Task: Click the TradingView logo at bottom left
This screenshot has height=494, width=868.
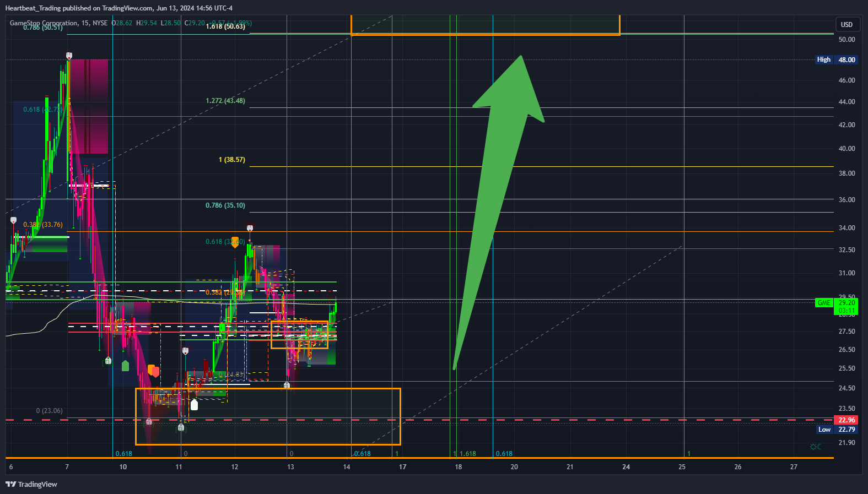Action: click(x=31, y=484)
